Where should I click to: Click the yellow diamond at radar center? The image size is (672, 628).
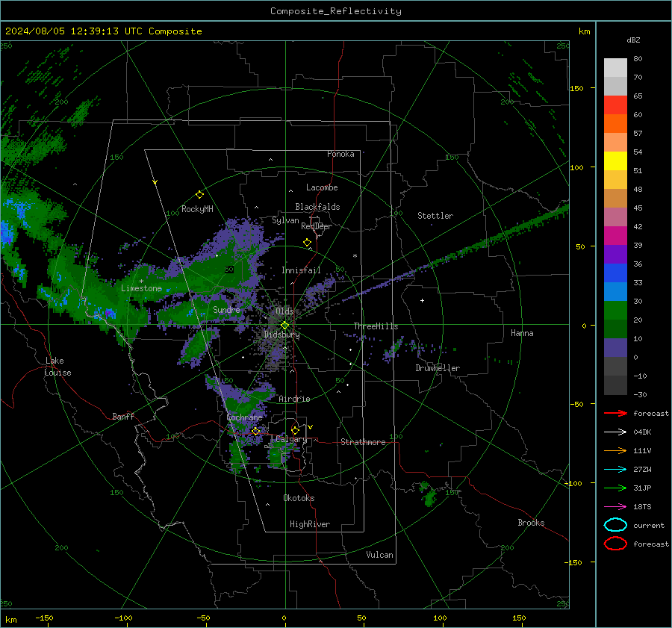click(x=284, y=326)
